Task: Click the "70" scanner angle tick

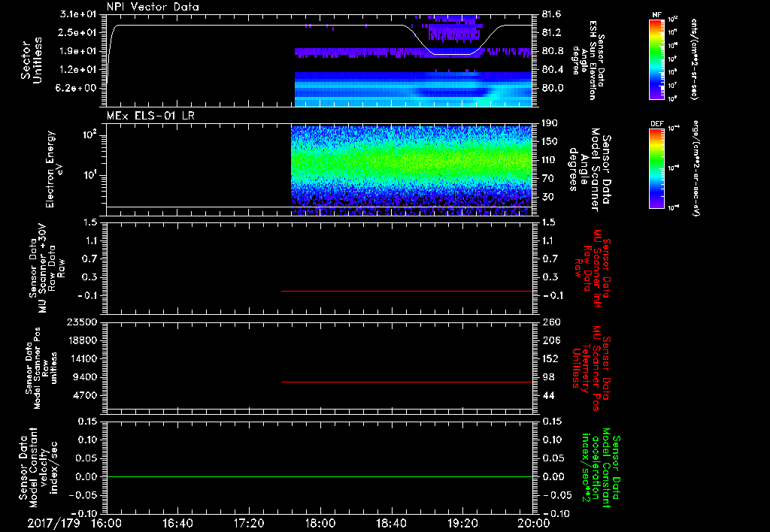Action: click(548, 179)
